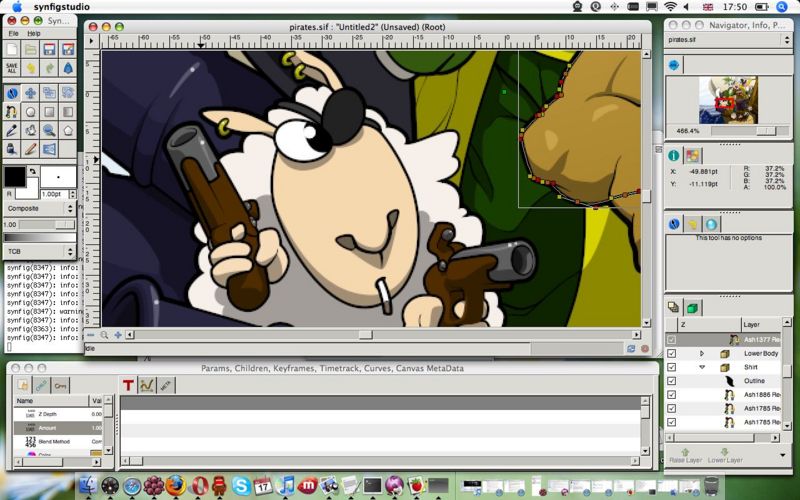Image resolution: width=800 pixels, height=500 pixels.
Task: Open the Canvas MetaData tab icon
Action: (x=165, y=385)
